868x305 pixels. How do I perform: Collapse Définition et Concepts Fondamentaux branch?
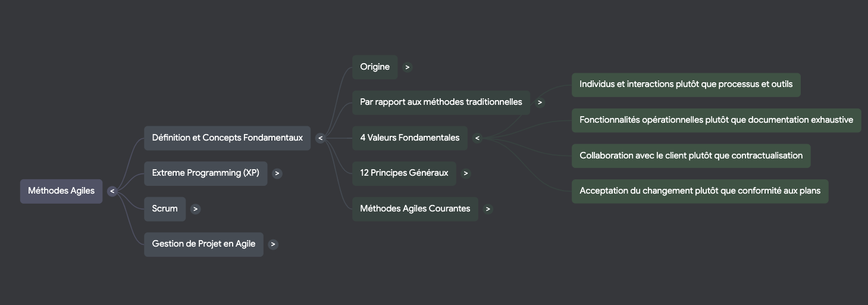tap(320, 138)
